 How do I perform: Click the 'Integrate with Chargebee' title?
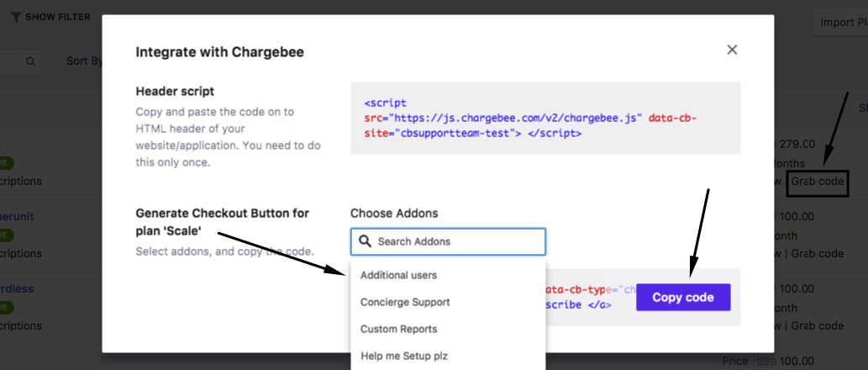click(220, 52)
